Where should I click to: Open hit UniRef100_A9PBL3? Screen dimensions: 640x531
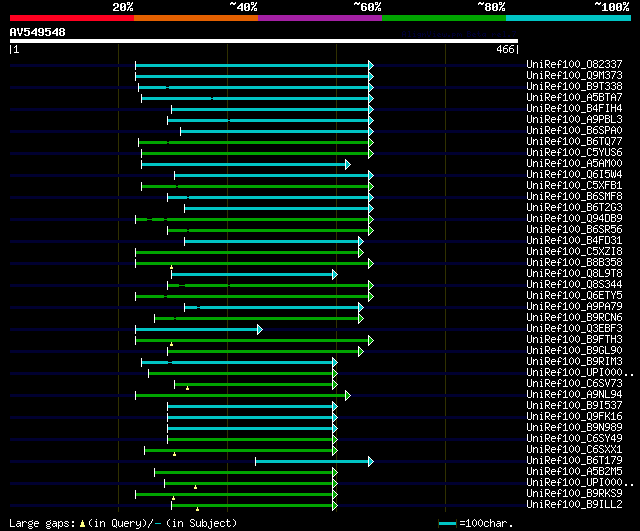pyautogui.click(x=574, y=120)
